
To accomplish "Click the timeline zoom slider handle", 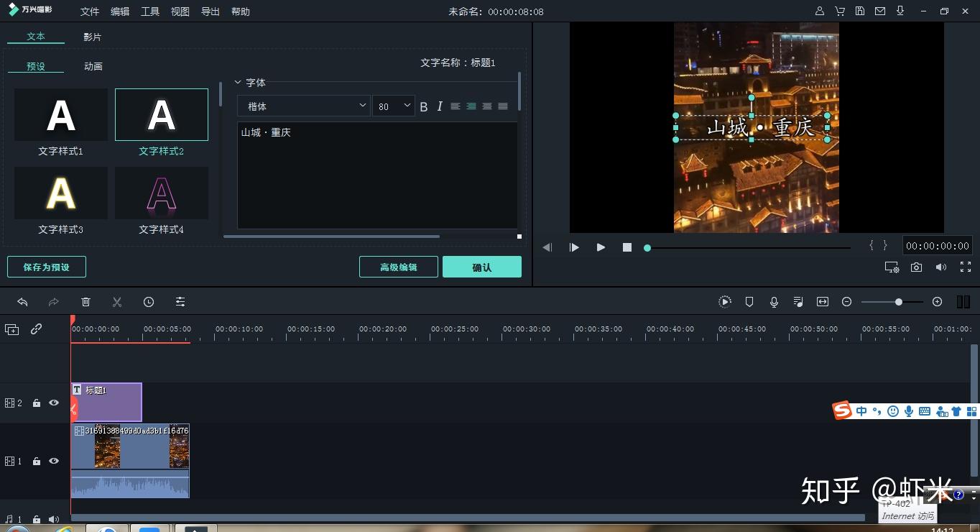I will (898, 302).
